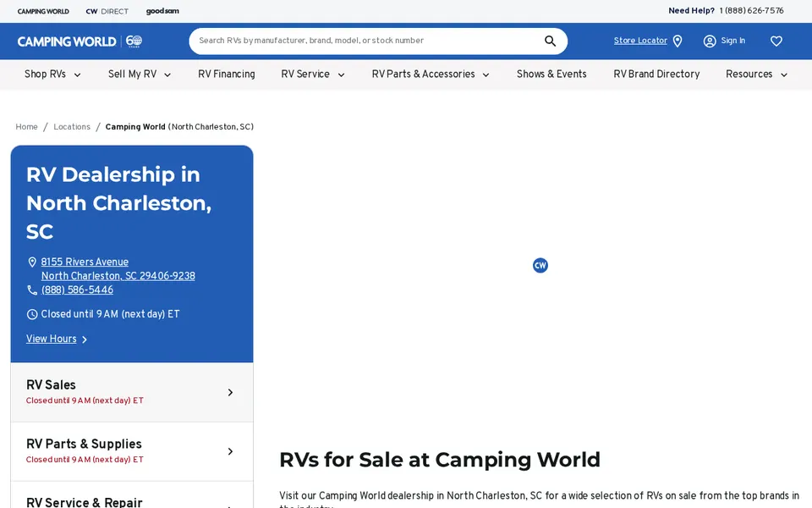812x508 pixels.
Task: Expand the Shop RVs menu arrow
Action: pos(77,75)
